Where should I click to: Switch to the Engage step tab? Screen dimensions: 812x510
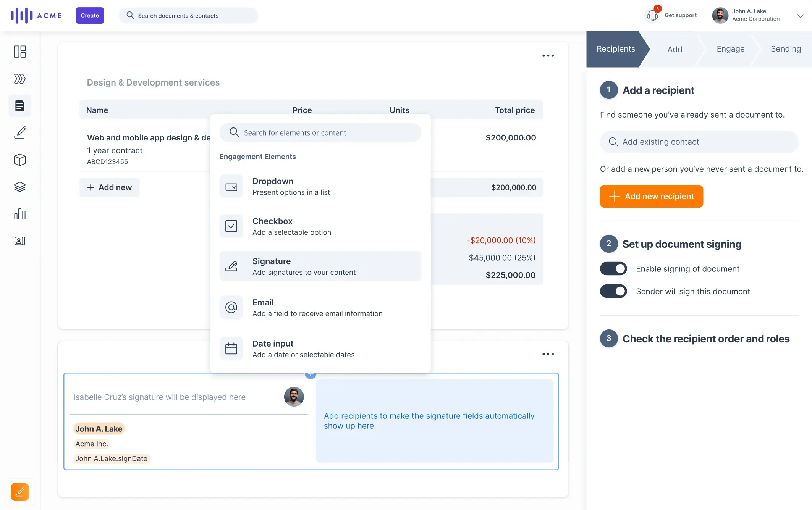pos(730,49)
